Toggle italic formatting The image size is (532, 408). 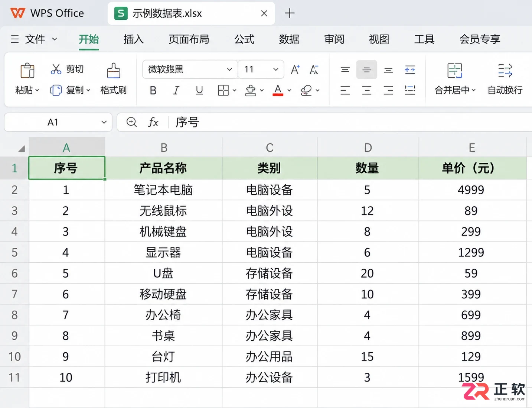tap(176, 90)
